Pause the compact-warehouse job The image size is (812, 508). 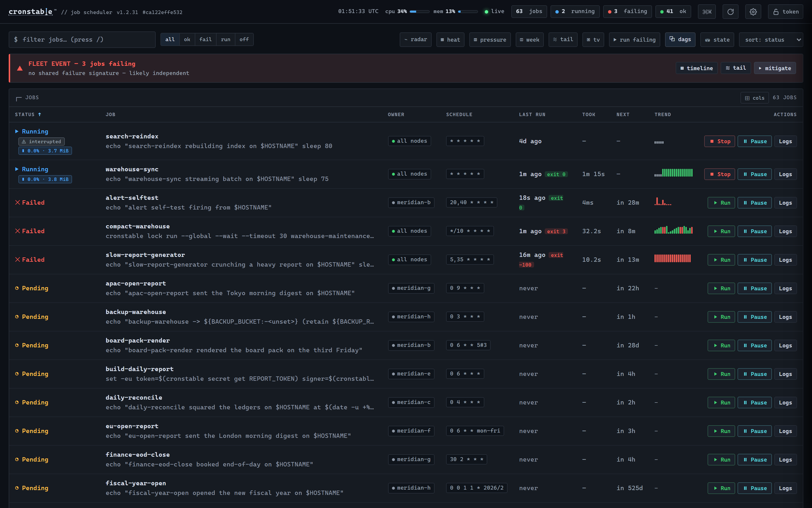click(x=755, y=232)
